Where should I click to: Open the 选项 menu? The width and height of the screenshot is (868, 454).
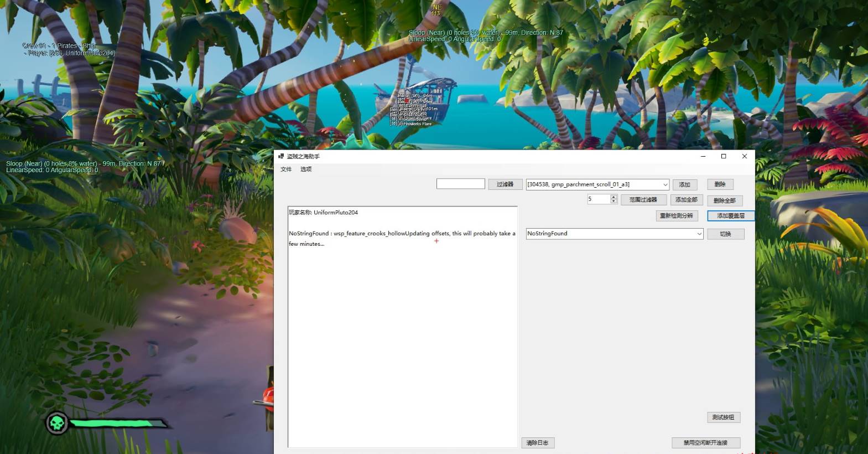pos(306,169)
